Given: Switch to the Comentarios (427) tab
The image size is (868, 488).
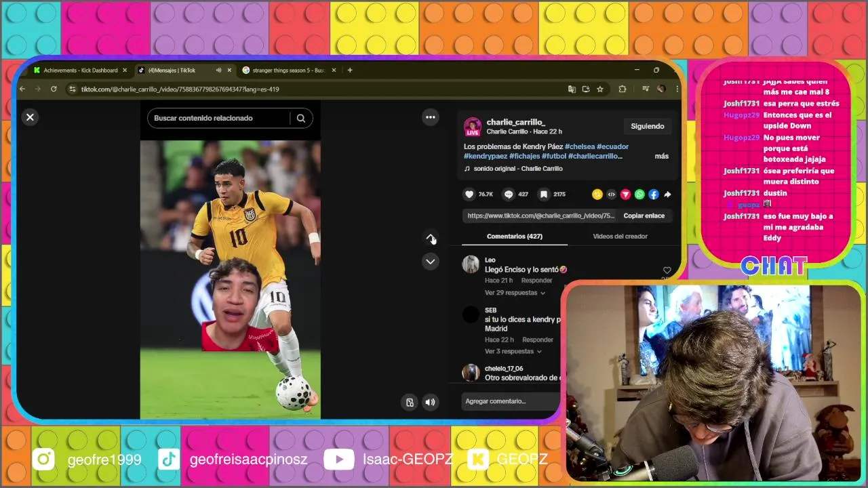Looking at the screenshot, I should [x=515, y=237].
